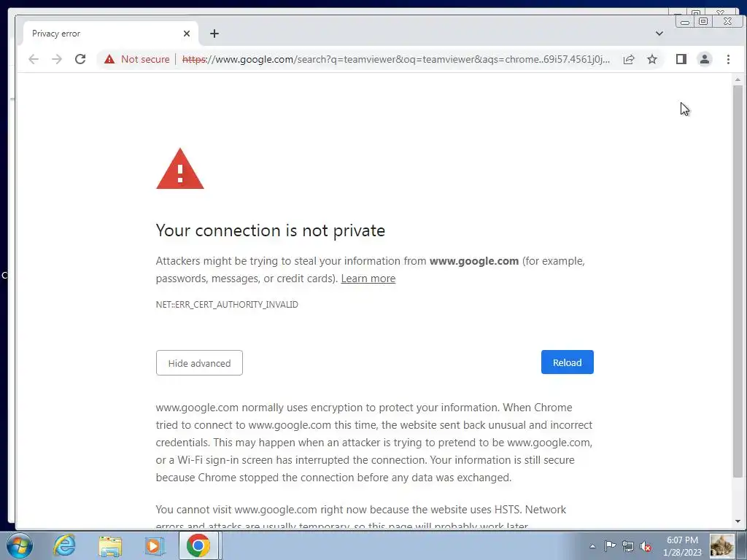Image resolution: width=747 pixels, height=560 pixels.
Task: Open the network tray icon
Action: (x=628, y=547)
